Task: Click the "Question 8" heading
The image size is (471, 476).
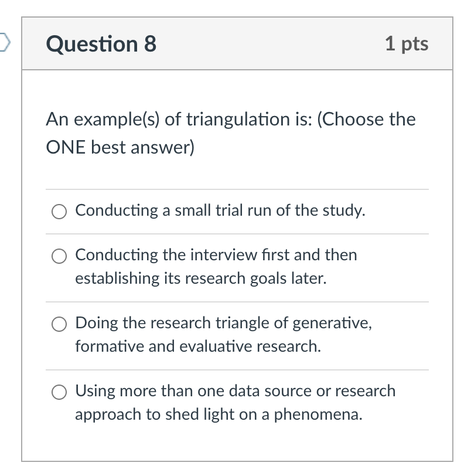Action: tap(101, 44)
